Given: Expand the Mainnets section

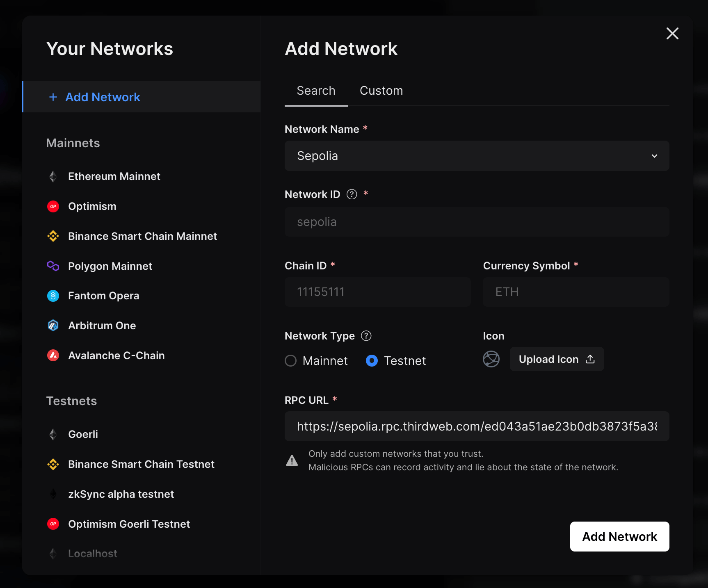Looking at the screenshot, I should point(73,143).
